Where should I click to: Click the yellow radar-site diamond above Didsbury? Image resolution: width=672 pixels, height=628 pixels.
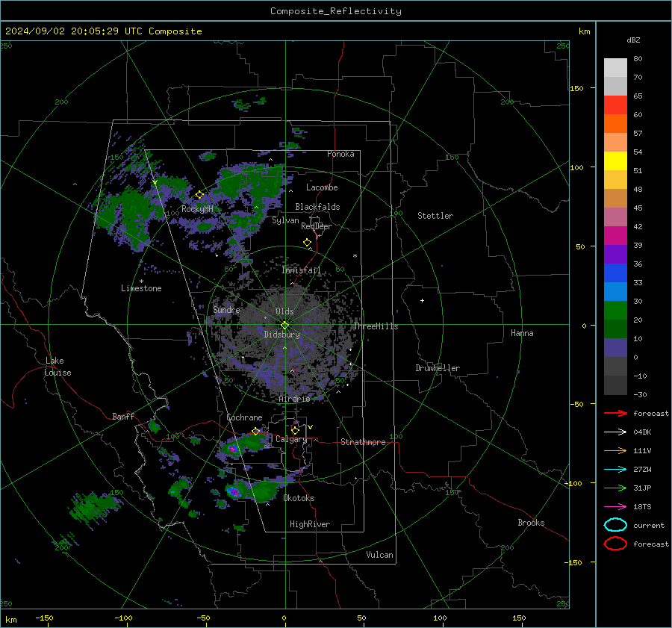(284, 326)
